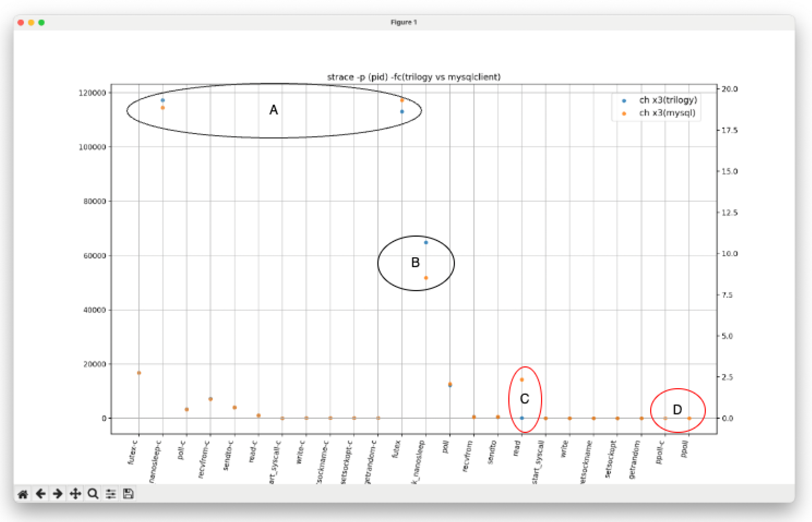The width and height of the screenshot is (812, 522).
Task: Save the figure using the disk icon
Action: 129,494
